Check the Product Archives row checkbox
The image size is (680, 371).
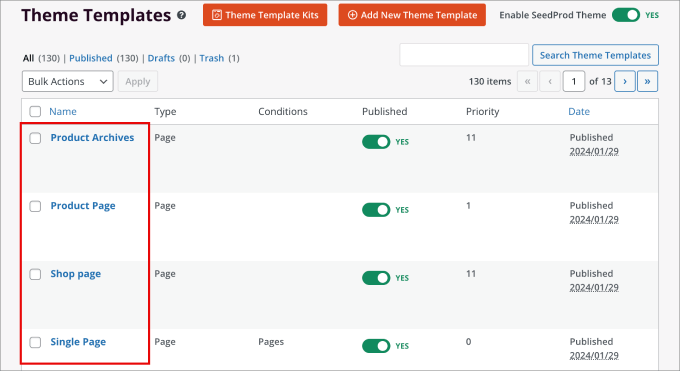(35, 138)
